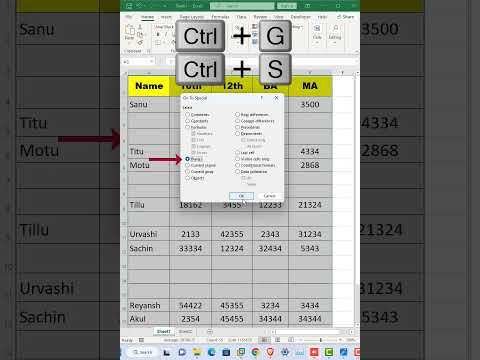Click Cancel in Go To Special dialog
This screenshot has width=480, height=360.
pos(269,196)
